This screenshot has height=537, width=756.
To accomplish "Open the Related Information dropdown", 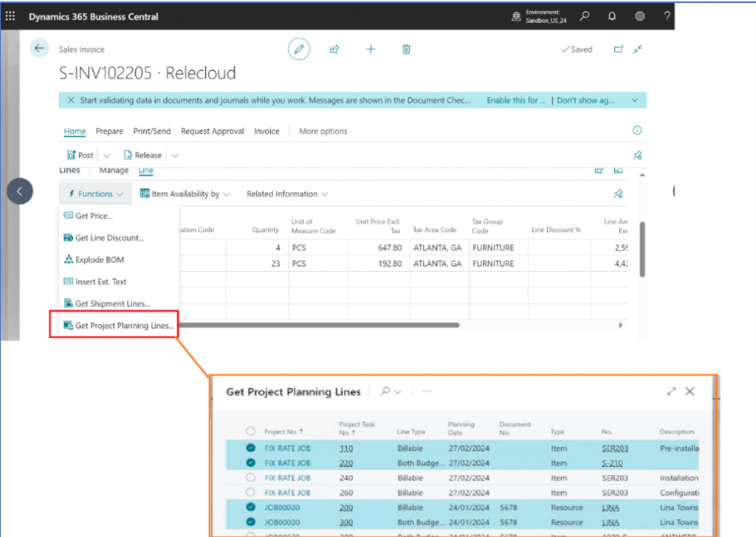I will coord(286,194).
